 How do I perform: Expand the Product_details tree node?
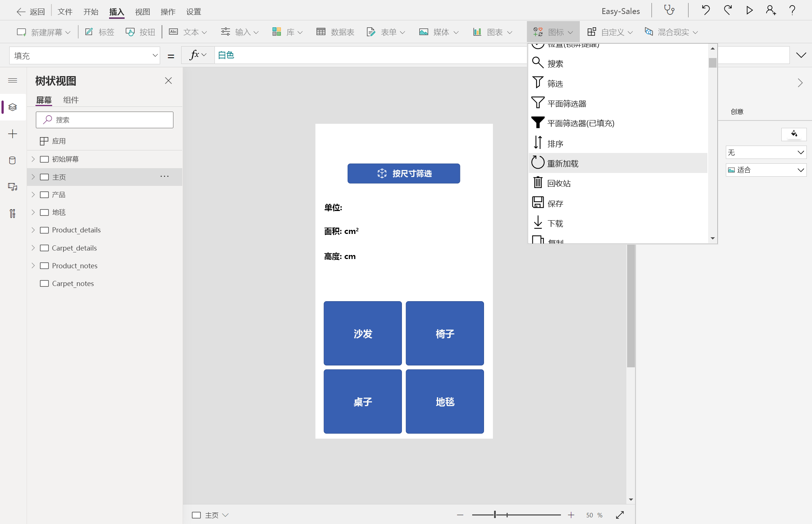33,230
